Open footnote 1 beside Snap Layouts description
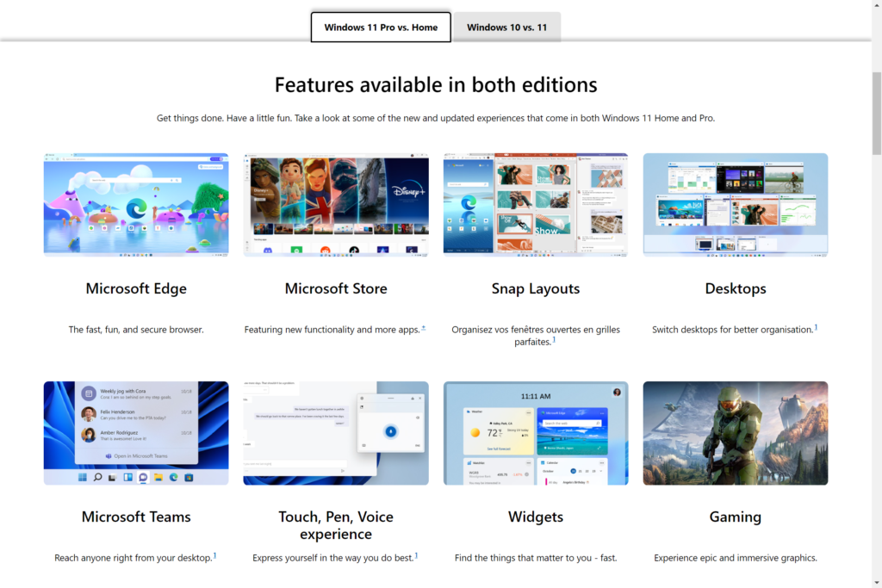Image resolution: width=882 pixels, height=588 pixels. click(x=554, y=340)
